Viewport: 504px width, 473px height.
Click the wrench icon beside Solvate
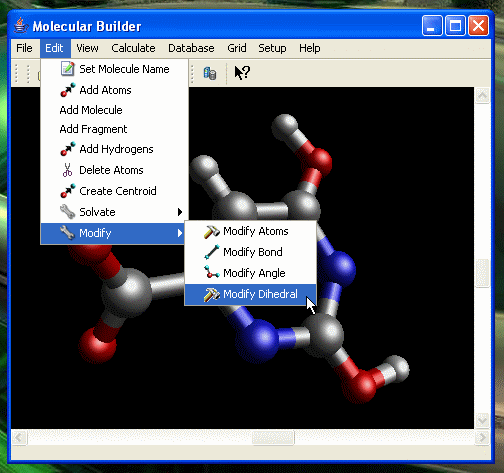click(67, 212)
